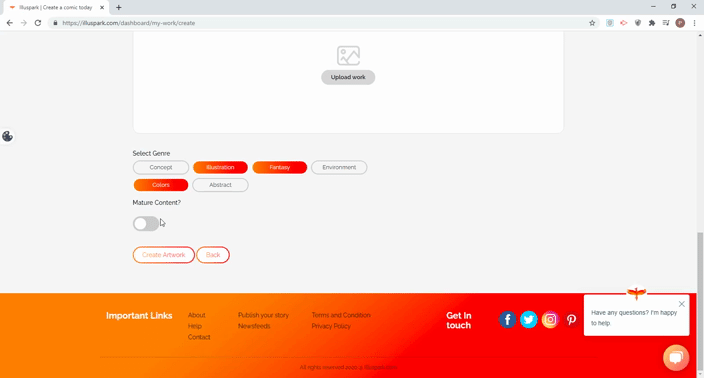Image resolution: width=704 pixels, height=378 pixels.
Task: Open the Privacy Policy footer link
Action: coord(331,326)
